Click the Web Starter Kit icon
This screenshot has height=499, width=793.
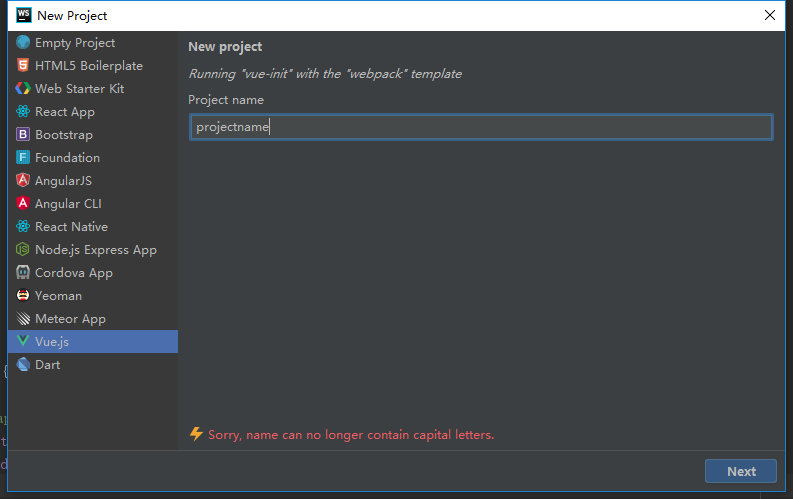tap(23, 88)
